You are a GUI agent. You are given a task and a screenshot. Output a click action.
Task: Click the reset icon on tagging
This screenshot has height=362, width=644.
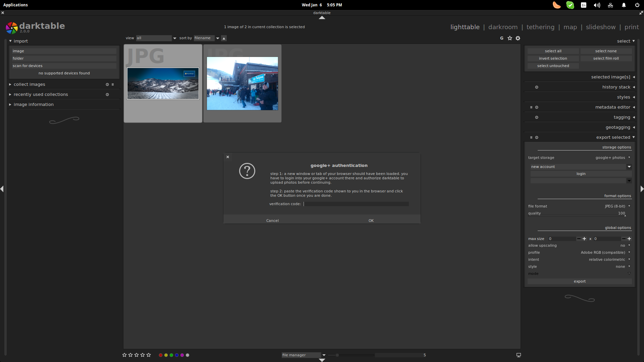pos(537,117)
